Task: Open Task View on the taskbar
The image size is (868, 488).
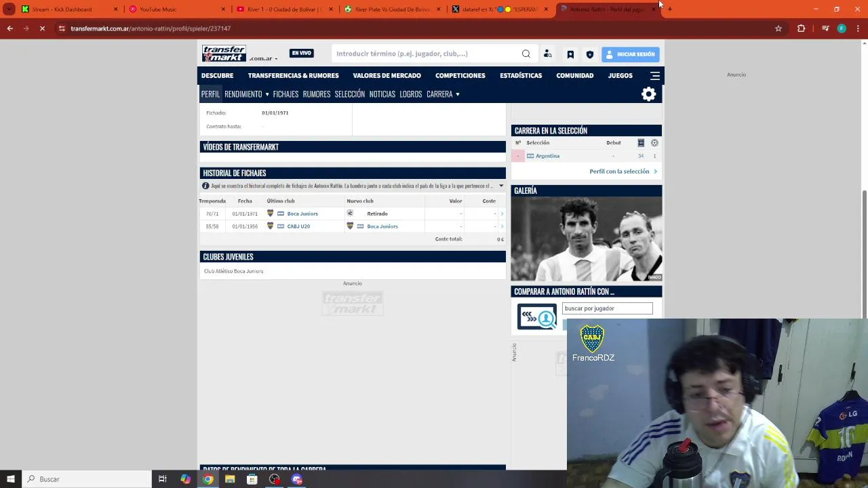Action: [x=163, y=479]
